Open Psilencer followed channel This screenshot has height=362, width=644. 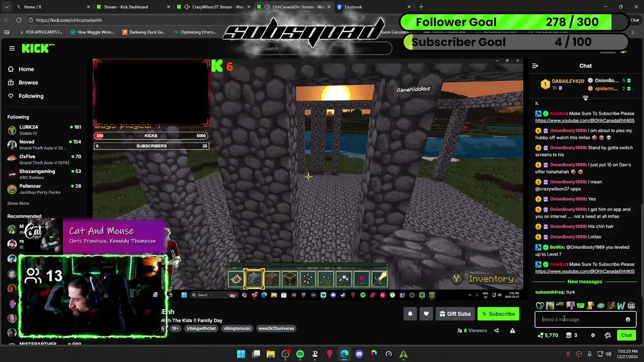pos(44,189)
